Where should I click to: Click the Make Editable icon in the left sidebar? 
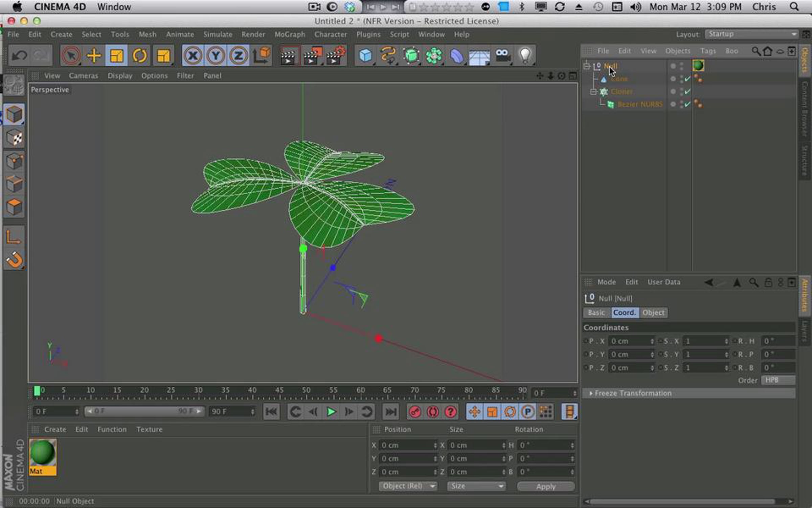tap(14, 84)
